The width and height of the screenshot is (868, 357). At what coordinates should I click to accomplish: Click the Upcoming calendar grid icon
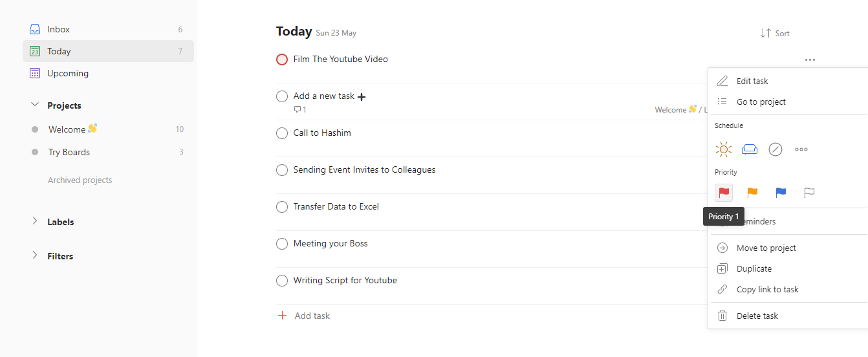[x=35, y=73]
